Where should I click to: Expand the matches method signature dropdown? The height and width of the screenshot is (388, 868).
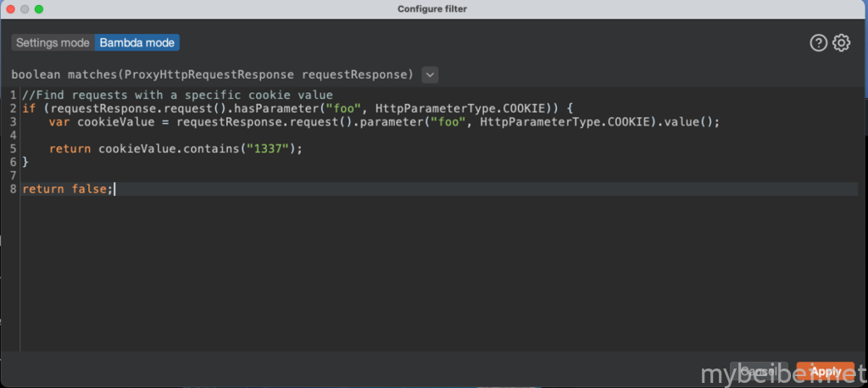[430, 75]
